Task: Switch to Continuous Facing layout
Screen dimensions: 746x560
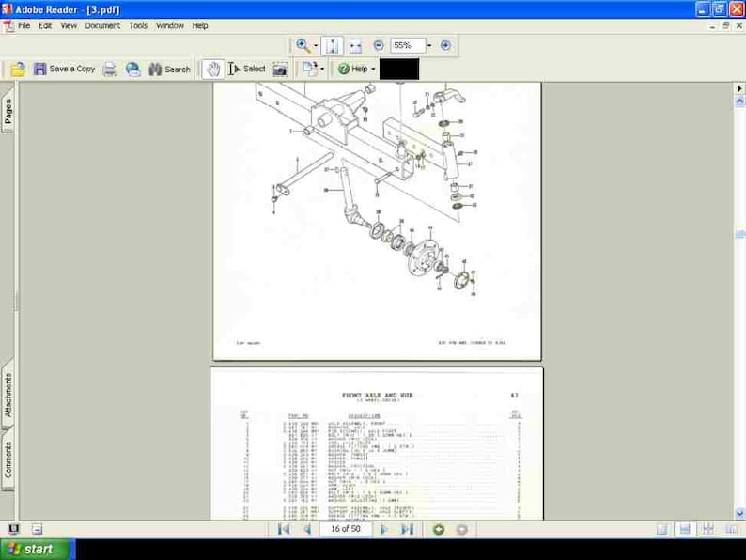Action: tap(708, 529)
